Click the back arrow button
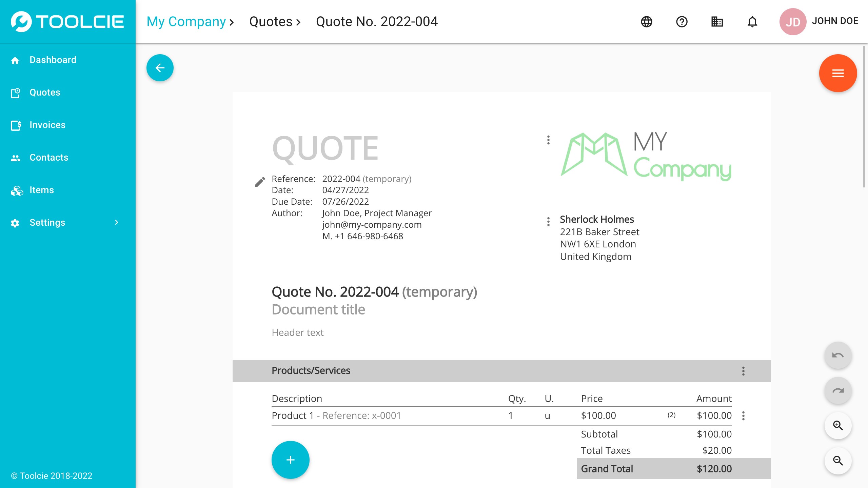The height and width of the screenshot is (488, 868). [160, 68]
